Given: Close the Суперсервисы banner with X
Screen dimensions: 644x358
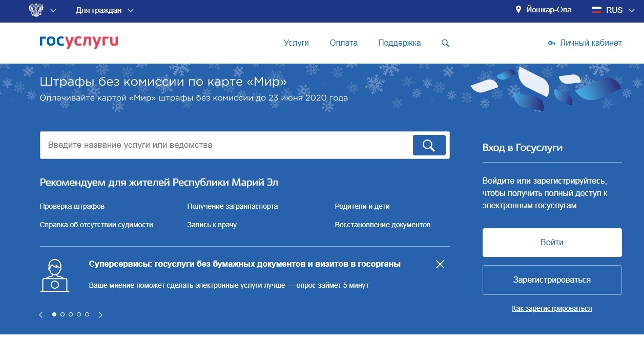Looking at the screenshot, I should tap(440, 264).
